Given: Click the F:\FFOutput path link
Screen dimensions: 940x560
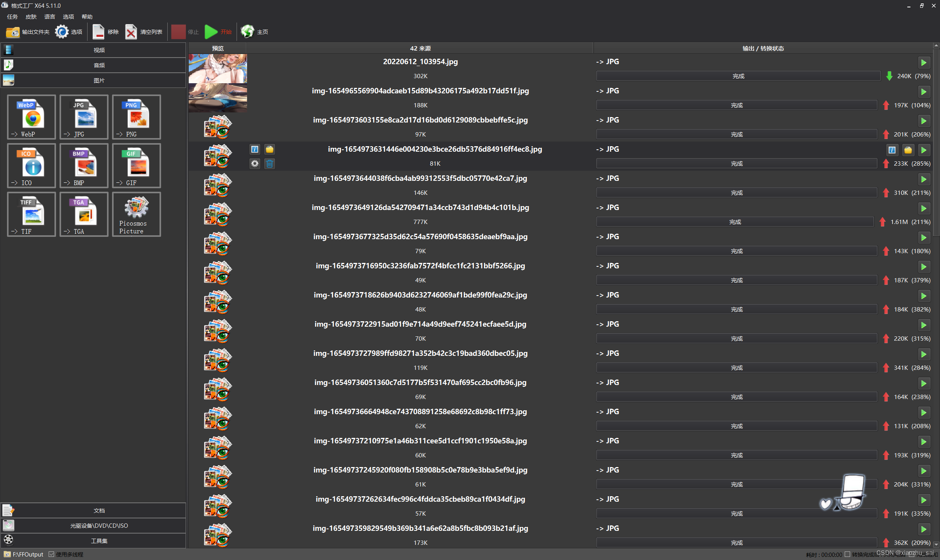Looking at the screenshot, I should (x=28, y=554).
